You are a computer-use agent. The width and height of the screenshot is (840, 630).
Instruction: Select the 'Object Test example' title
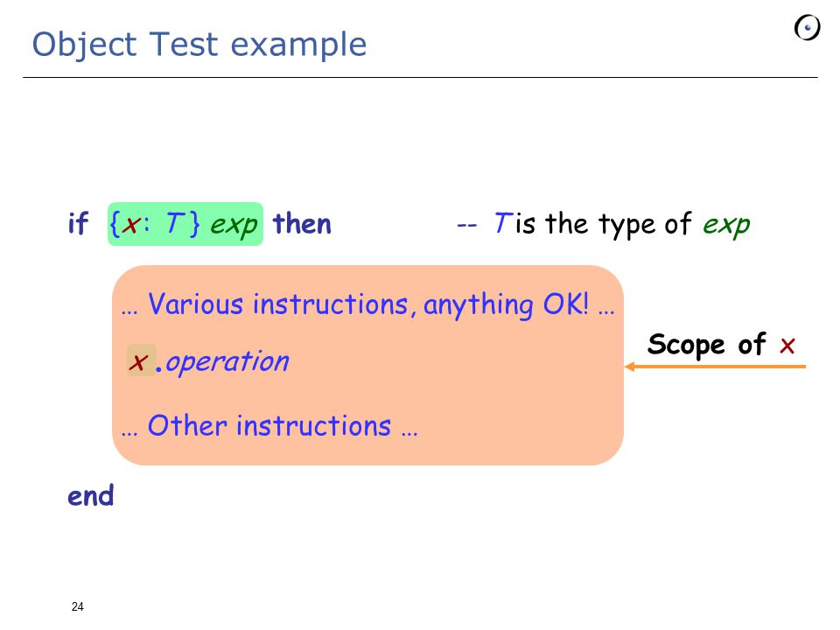[x=199, y=44]
